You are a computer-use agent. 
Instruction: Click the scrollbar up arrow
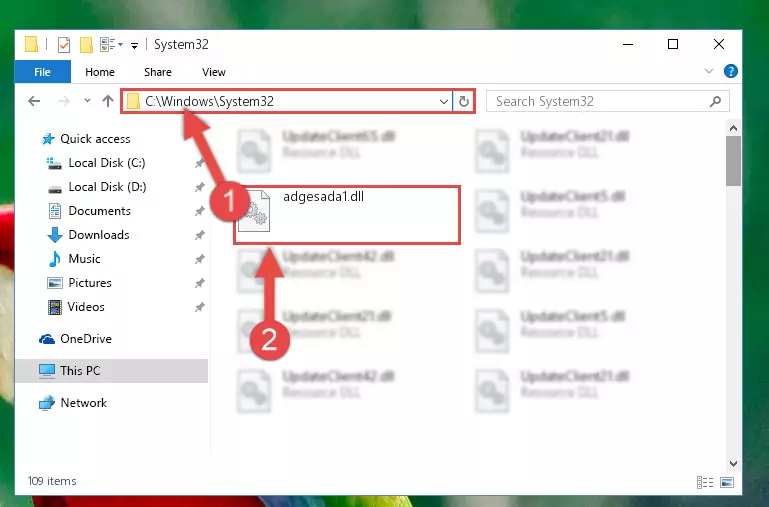pos(733,128)
